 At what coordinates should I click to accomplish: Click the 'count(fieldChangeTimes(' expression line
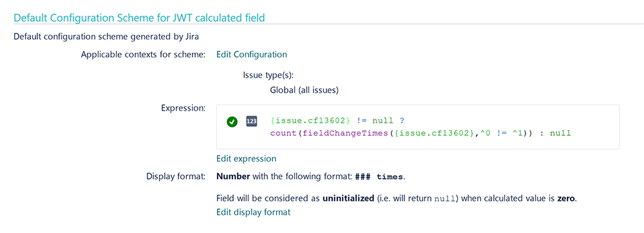pyautogui.click(x=421, y=133)
